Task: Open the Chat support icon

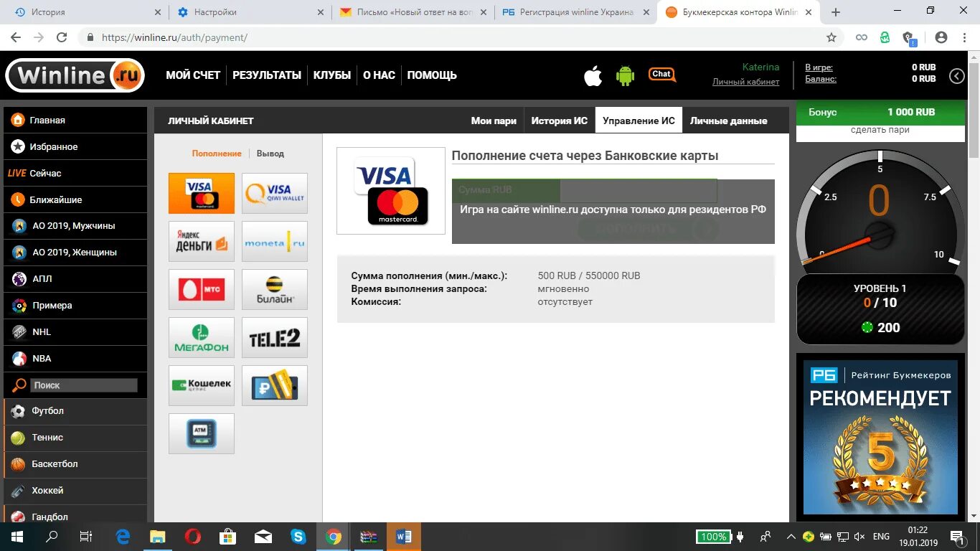Action: [662, 75]
